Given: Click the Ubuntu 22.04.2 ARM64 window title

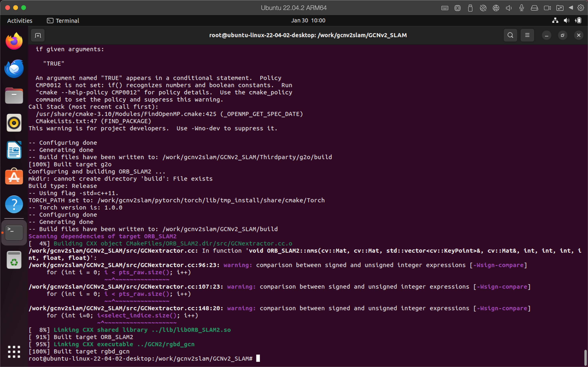Looking at the screenshot, I should tap(294, 8).
